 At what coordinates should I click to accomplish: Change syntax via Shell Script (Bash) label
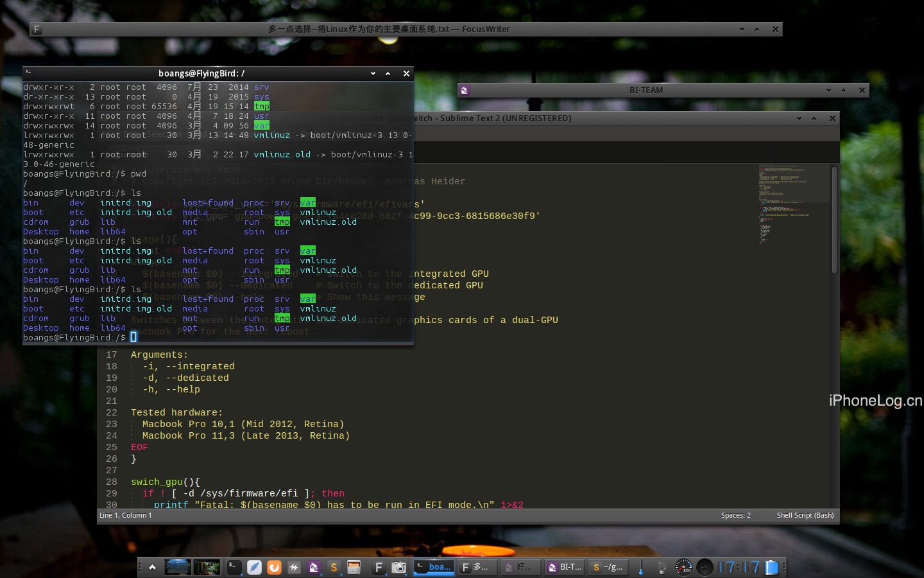805,515
